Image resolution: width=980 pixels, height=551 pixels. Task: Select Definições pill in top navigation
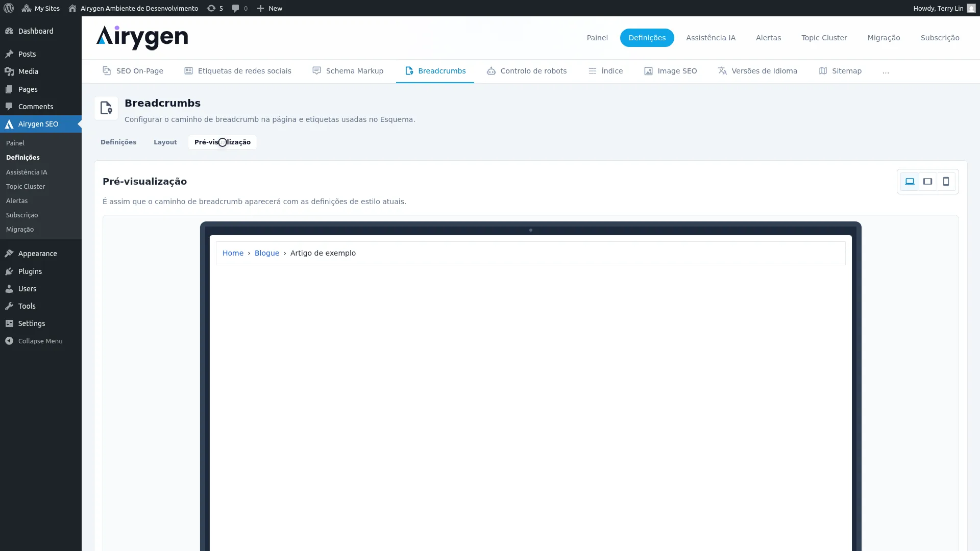[647, 38]
